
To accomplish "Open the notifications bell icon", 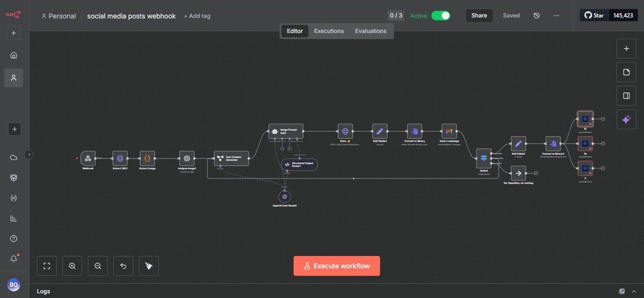I will (13, 259).
